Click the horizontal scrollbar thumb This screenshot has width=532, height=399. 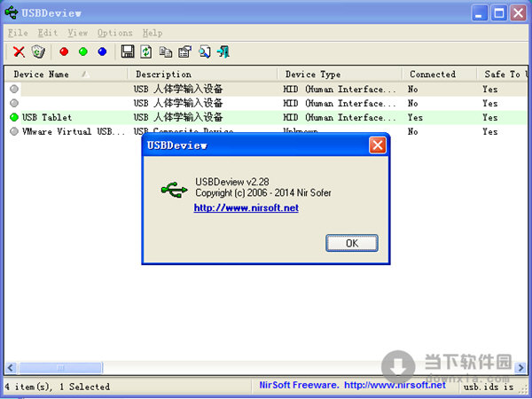click(59, 367)
